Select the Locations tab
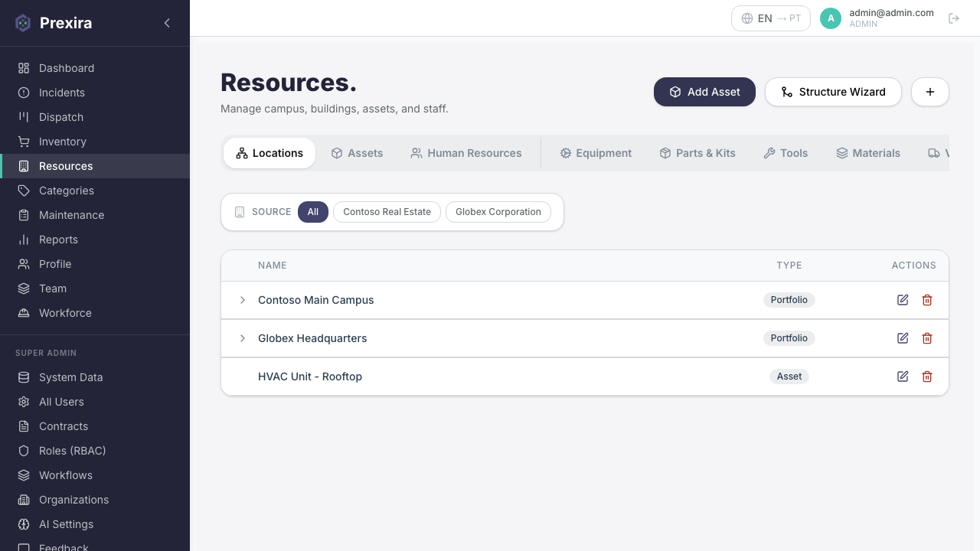Viewport: 980px width, 551px height. [269, 153]
